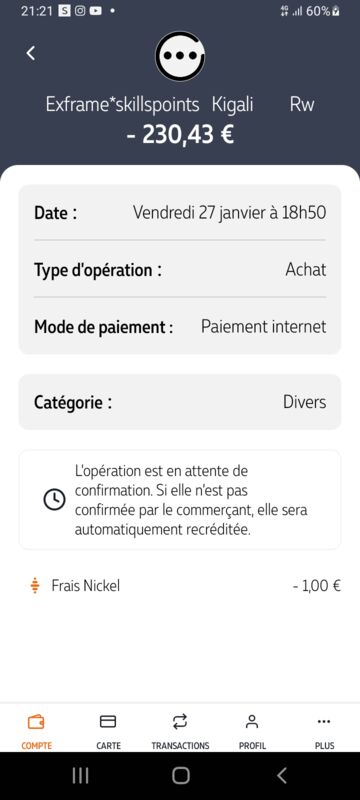
Task: Open the Plus more-options icon
Action: click(x=324, y=721)
